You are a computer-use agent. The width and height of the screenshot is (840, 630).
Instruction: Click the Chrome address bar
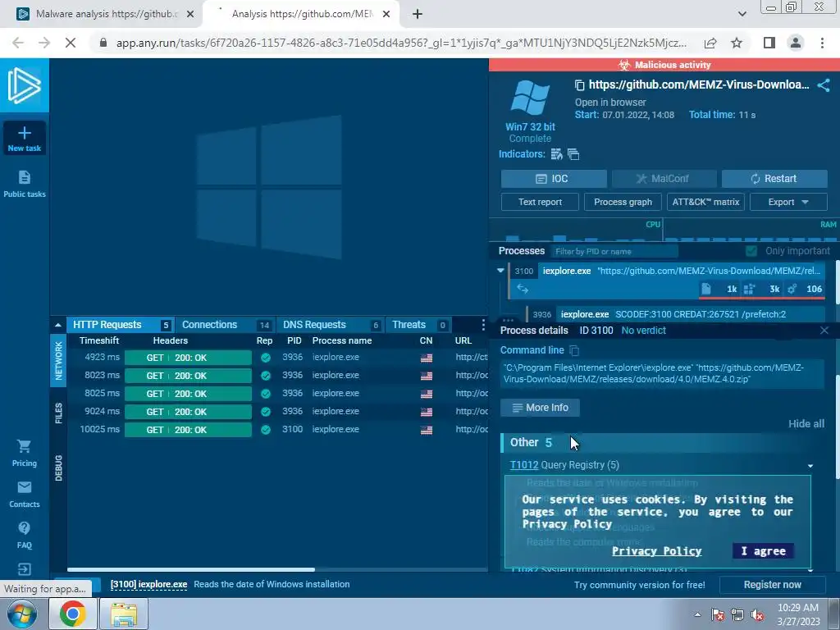(400, 43)
